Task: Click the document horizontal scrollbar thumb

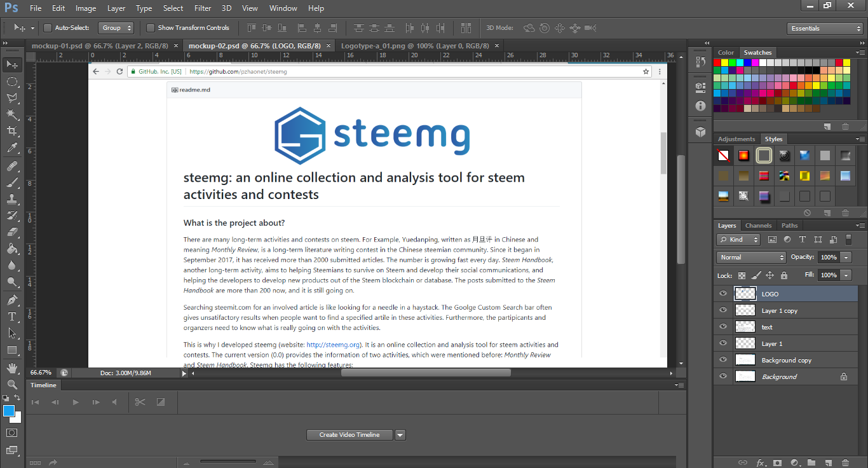Action: click(x=426, y=373)
